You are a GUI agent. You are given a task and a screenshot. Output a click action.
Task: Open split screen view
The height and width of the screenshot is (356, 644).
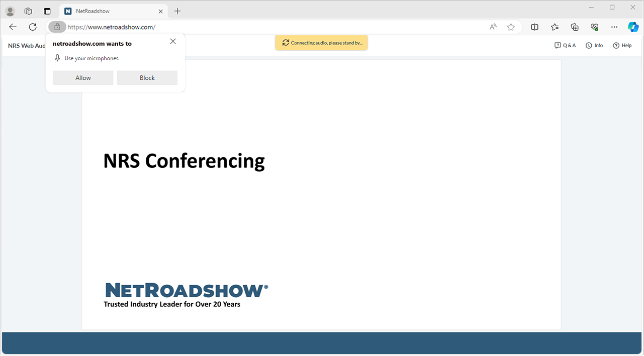(534, 27)
